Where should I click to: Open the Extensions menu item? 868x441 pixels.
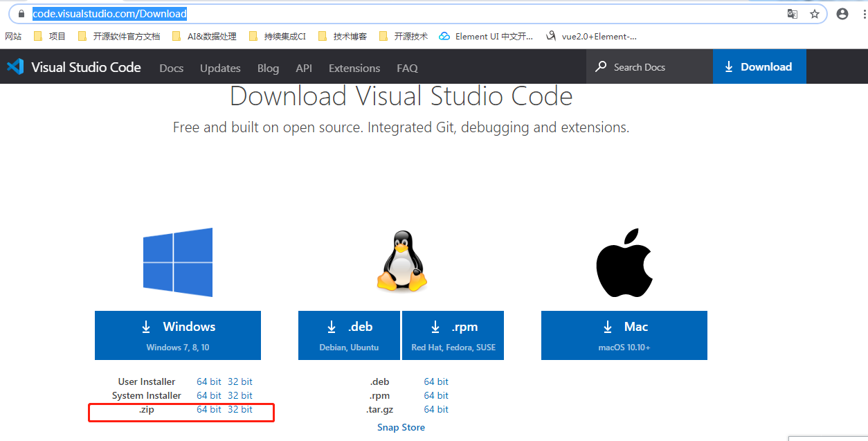[354, 68]
